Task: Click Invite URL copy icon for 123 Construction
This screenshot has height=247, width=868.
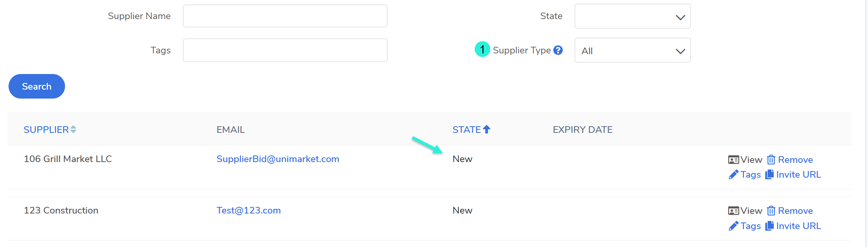Action: pos(769,226)
